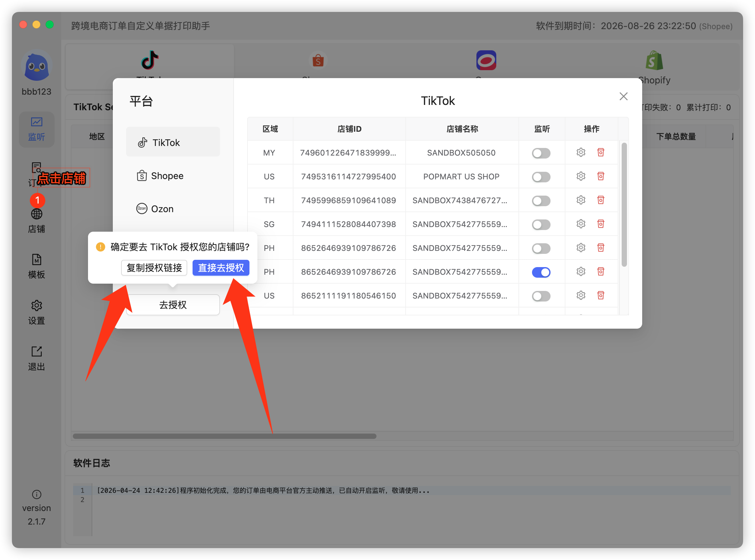The image size is (755, 560).
Task: Select Ozon in the platform list
Action: pos(173,209)
